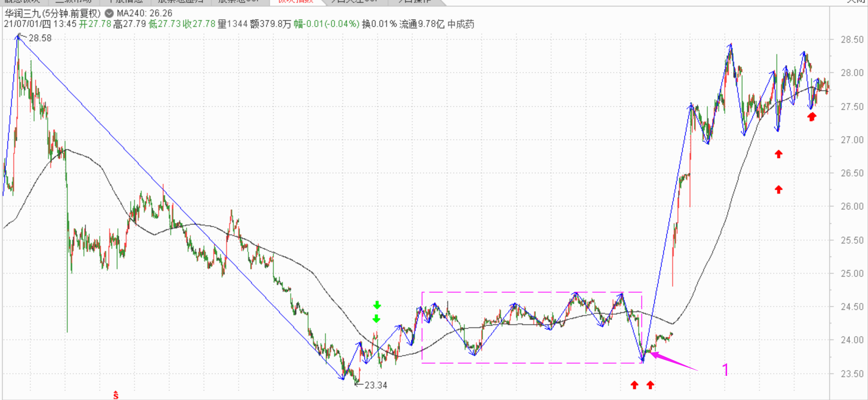Open the 中成药 sector link

coord(460,24)
